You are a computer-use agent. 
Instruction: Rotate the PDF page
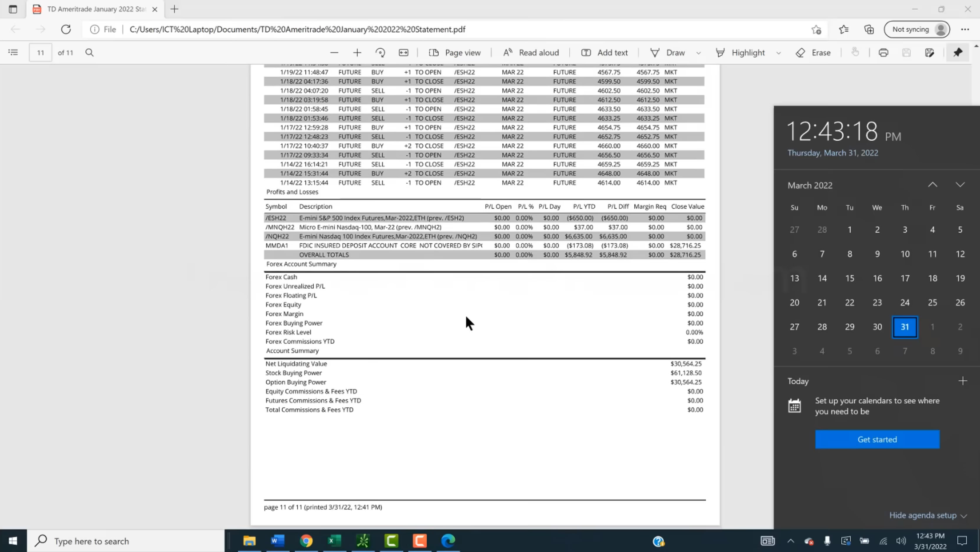tap(380, 52)
